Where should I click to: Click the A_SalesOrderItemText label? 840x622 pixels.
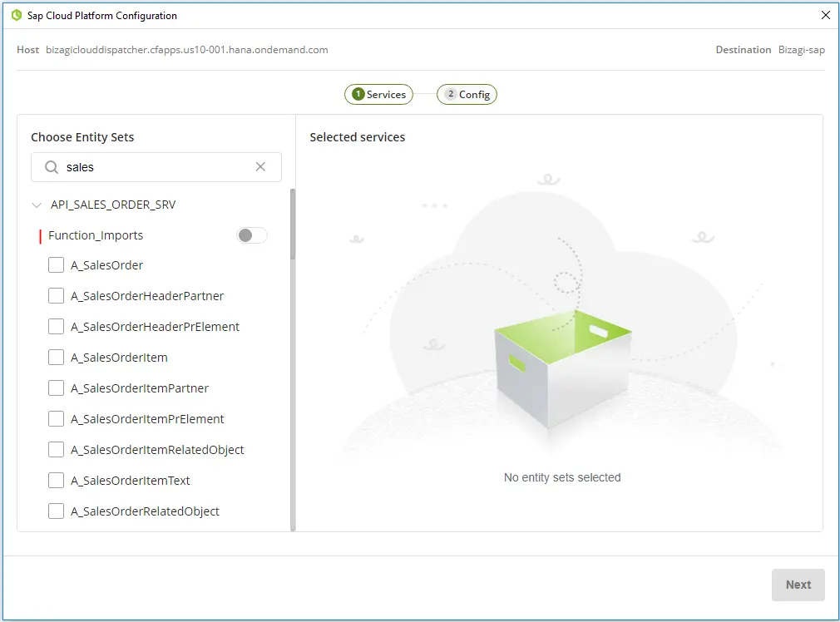pyautogui.click(x=131, y=481)
